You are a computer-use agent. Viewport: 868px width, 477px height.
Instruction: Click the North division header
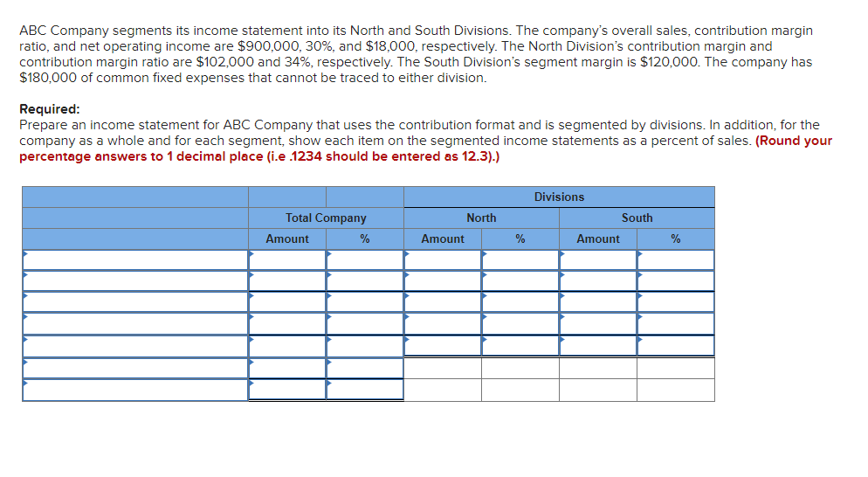pos(482,218)
